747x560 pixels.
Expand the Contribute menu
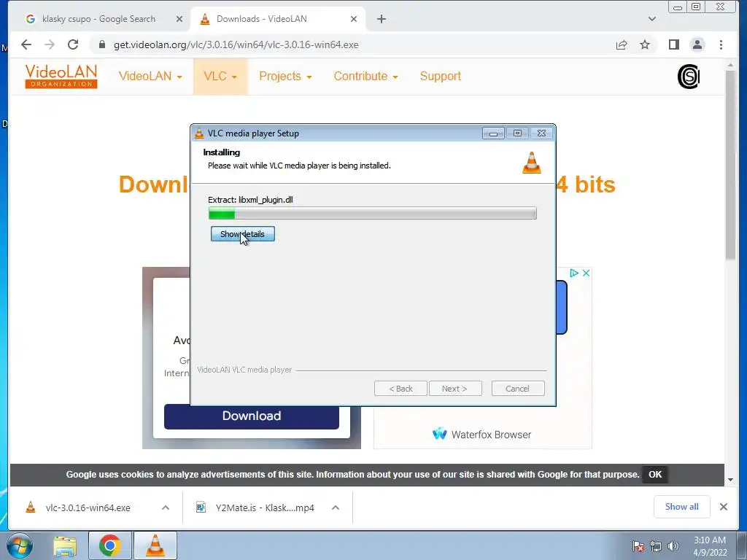coord(365,76)
